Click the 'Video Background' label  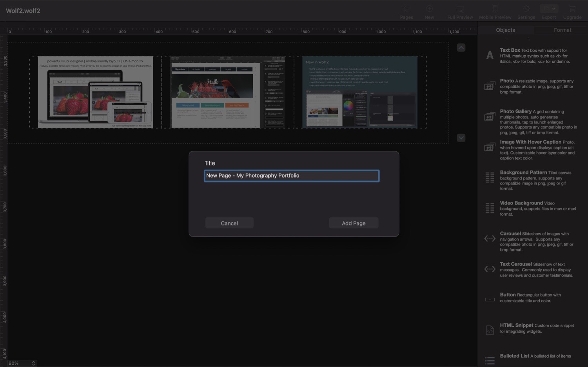521,203
